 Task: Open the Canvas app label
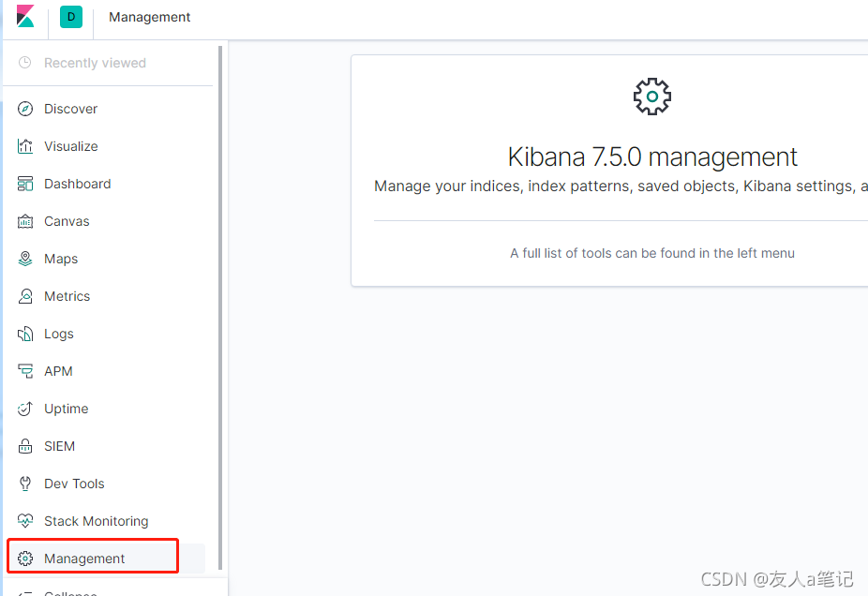coord(67,221)
